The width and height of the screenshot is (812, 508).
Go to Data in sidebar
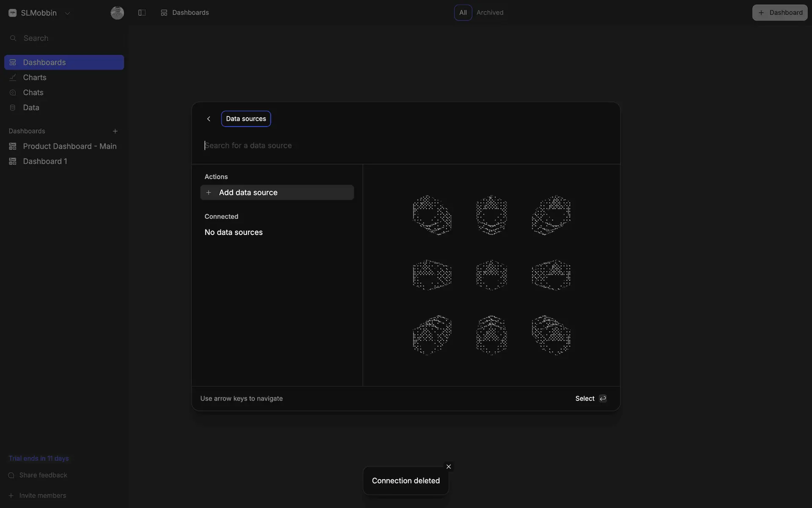pos(31,108)
